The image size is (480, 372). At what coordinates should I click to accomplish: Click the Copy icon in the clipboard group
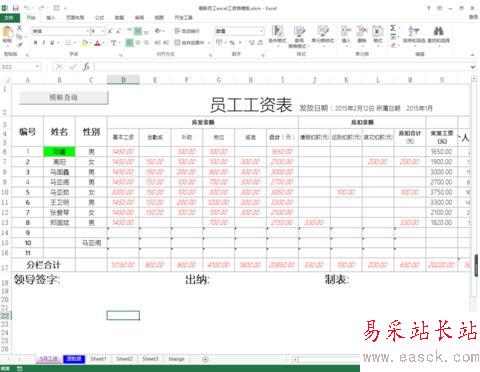19,36
